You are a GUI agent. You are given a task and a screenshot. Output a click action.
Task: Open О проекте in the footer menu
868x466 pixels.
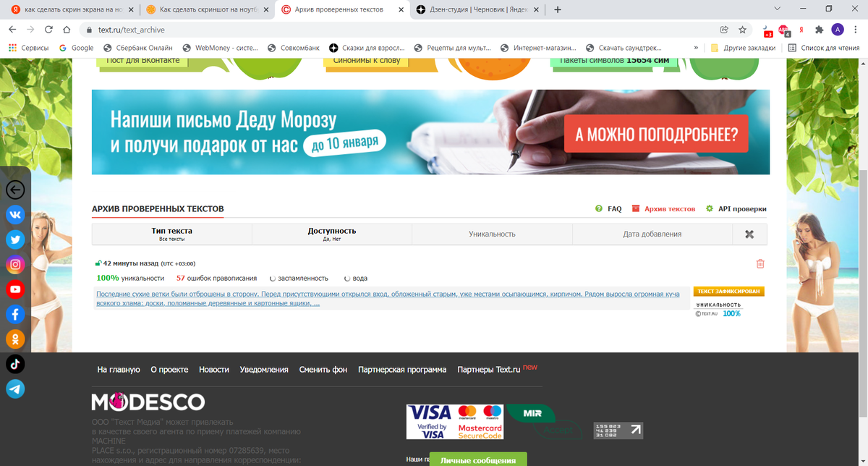pos(169,370)
